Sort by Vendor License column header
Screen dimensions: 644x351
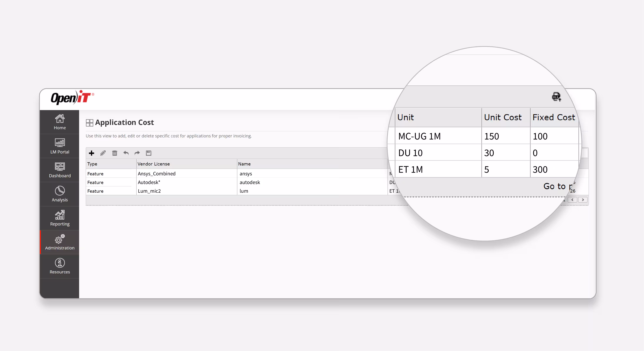coord(186,164)
